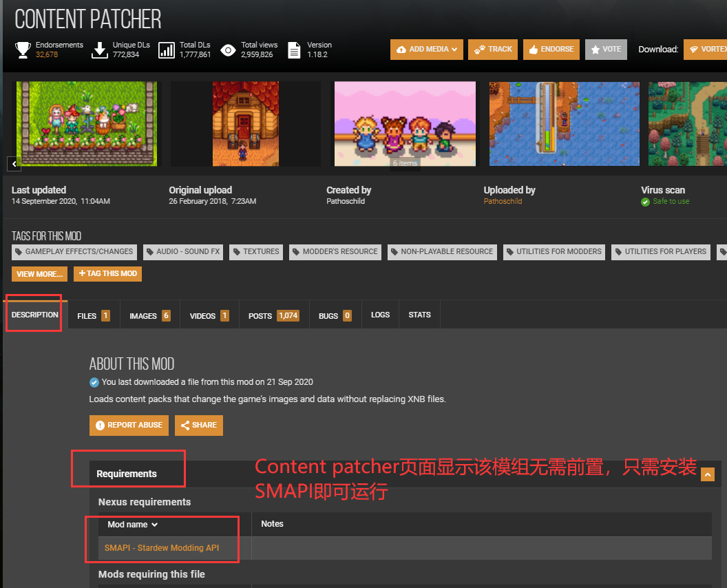Click the Share button
The image size is (727, 588).
click(199, 426)
